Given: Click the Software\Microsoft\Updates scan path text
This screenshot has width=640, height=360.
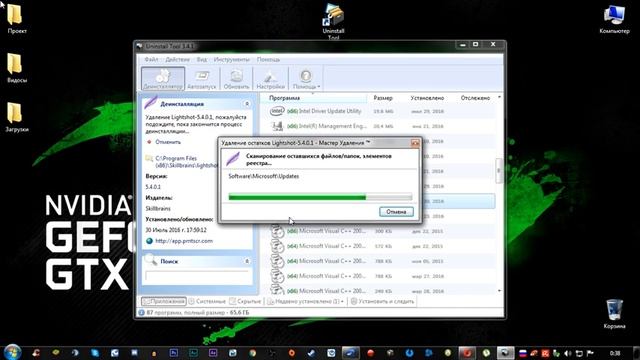Looking at the screenshot, I should pos(264,176).
